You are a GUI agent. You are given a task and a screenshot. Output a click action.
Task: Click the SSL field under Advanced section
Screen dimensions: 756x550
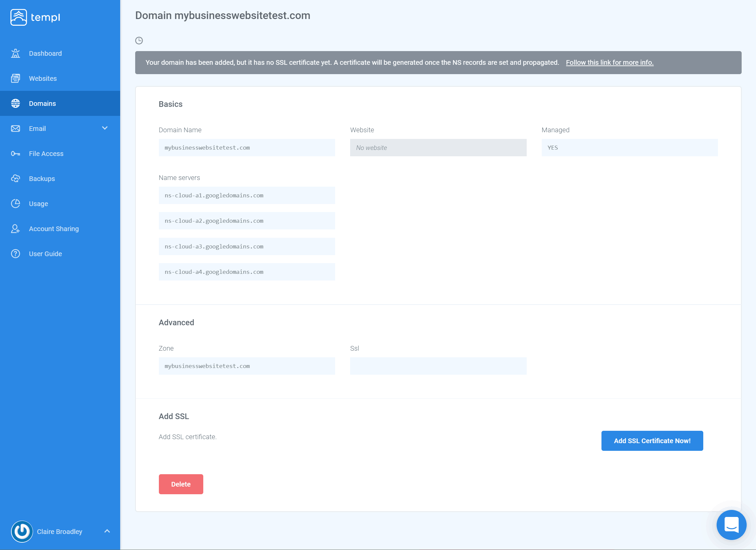pos(438,366)
